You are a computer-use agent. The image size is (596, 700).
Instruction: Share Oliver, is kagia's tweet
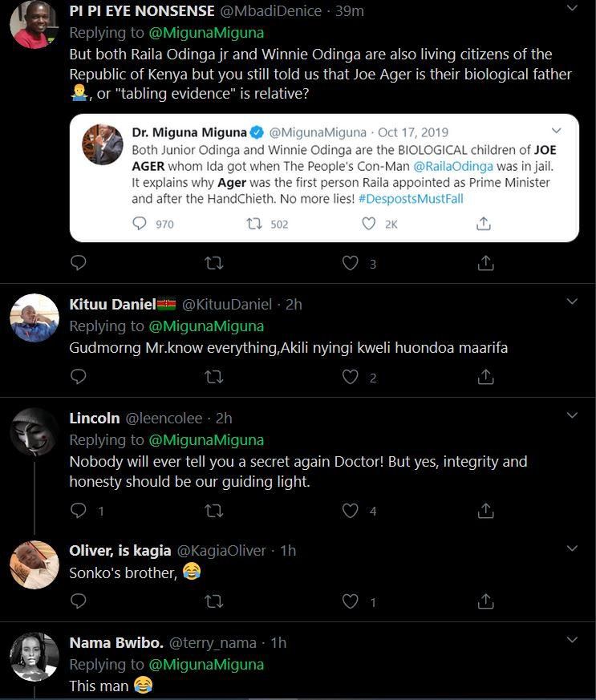click(x=485, y=601)
